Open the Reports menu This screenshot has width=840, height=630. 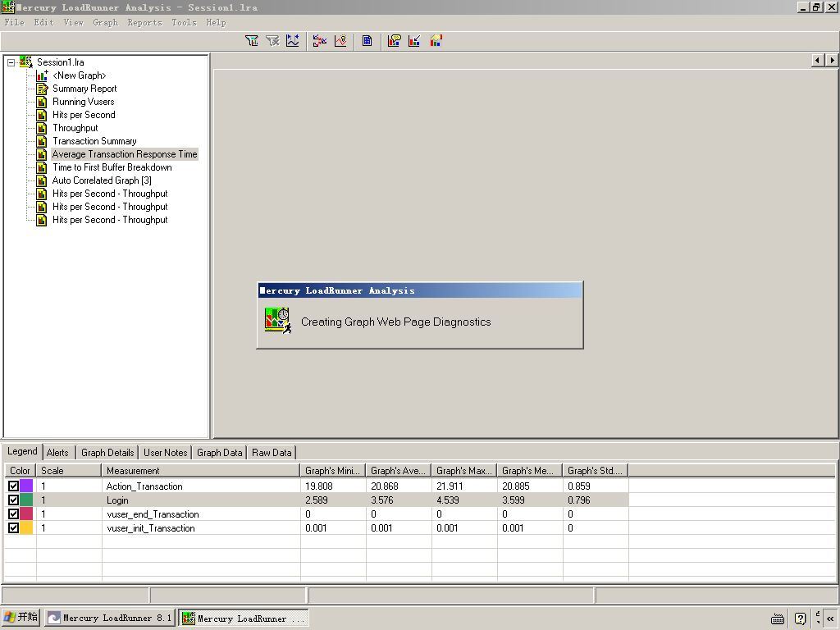(144, 22)
